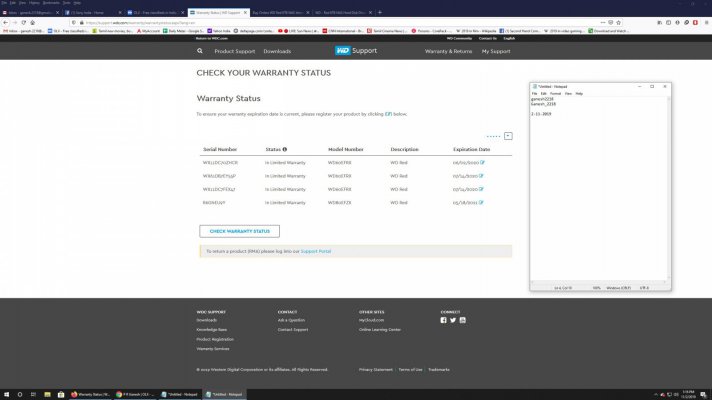Click the register icon for the 05/18/2021 expiration
This screenshot has width=712, height=400.
(481, 202)
